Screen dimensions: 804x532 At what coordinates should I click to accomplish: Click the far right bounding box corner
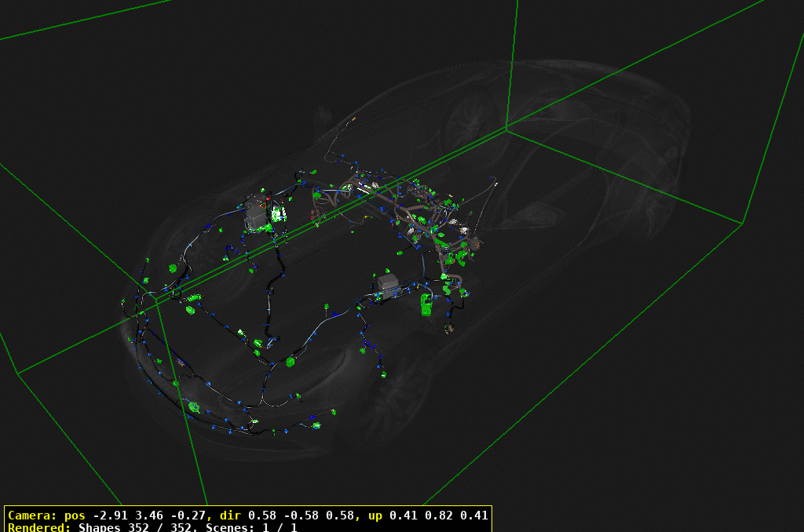tap(742, 224)
